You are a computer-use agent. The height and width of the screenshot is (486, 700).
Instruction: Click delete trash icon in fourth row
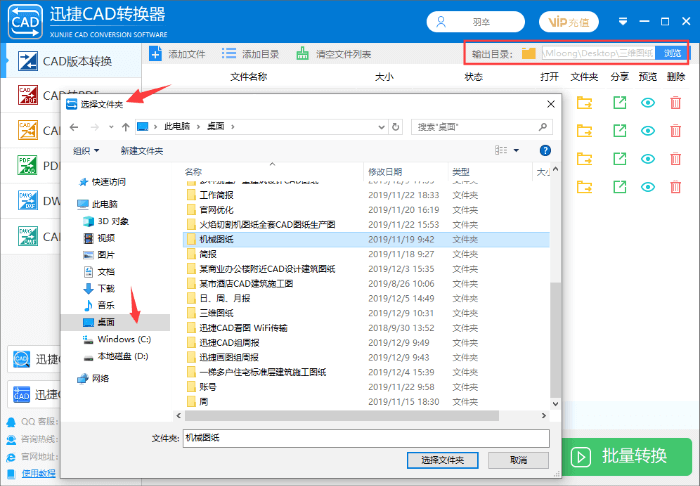click(x=675, y=187)
